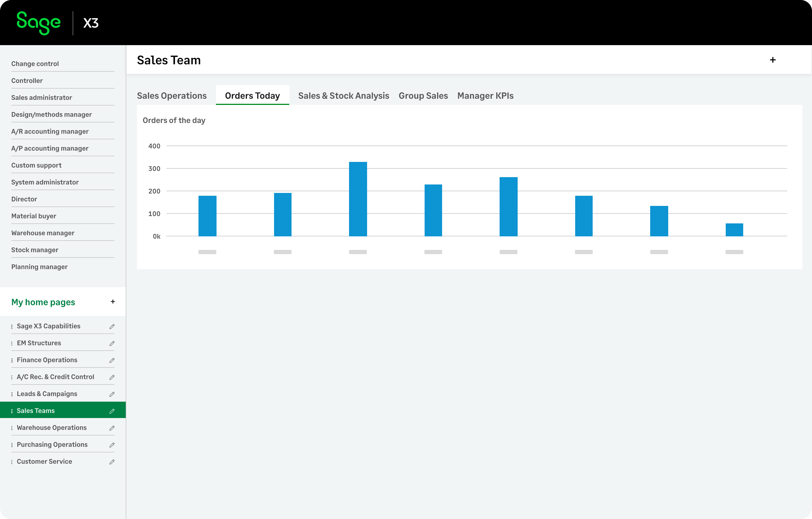Click pencil icon for A/C Rec. & Credit Control
812x519 pixels.
coord(112,377)
